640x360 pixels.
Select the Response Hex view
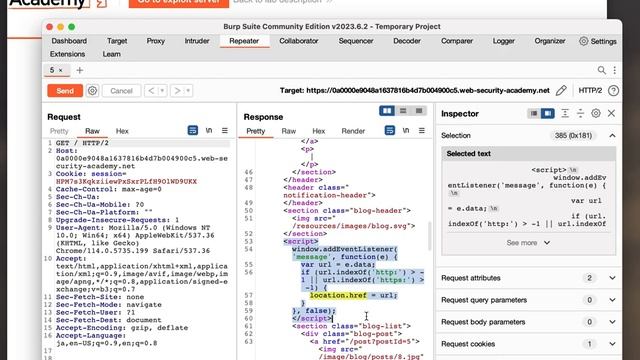click(x=318, y=131)
